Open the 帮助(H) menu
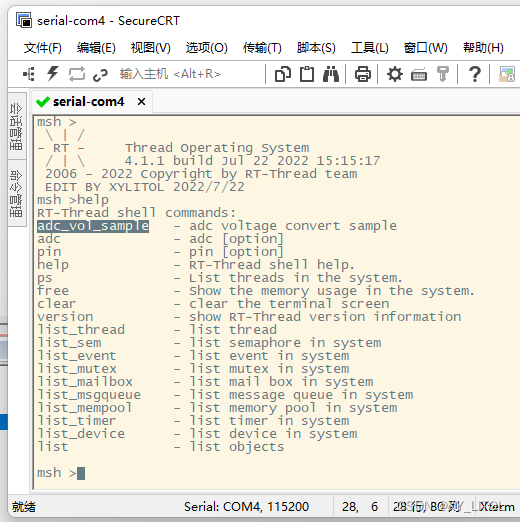The height and width of the screenshot is (522, 520). tap(483, 48)
